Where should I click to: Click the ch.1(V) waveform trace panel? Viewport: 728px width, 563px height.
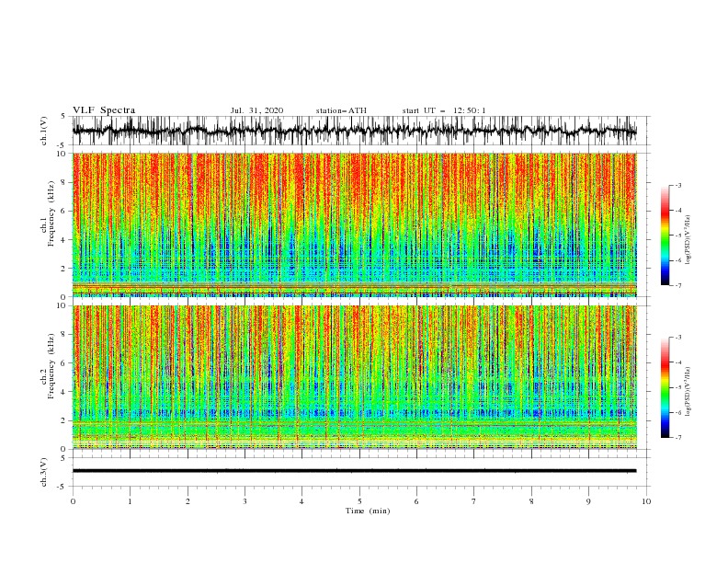tap(360, 131)
